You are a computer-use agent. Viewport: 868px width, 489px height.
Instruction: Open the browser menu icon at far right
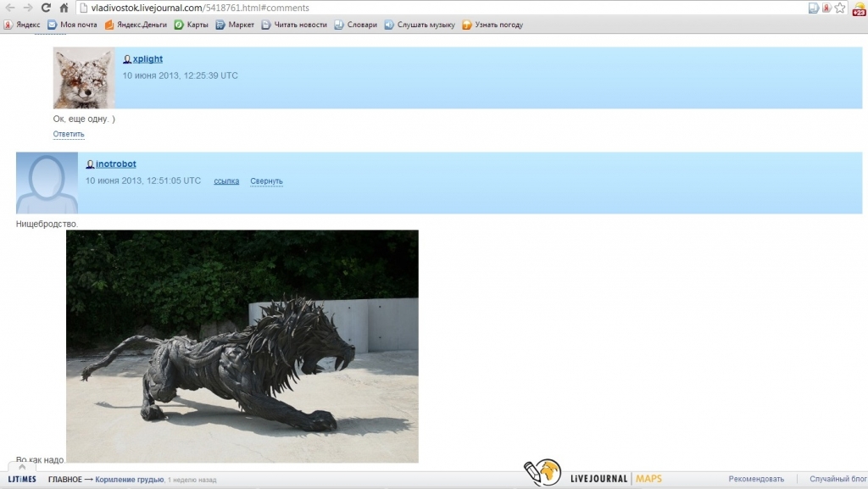860,8
